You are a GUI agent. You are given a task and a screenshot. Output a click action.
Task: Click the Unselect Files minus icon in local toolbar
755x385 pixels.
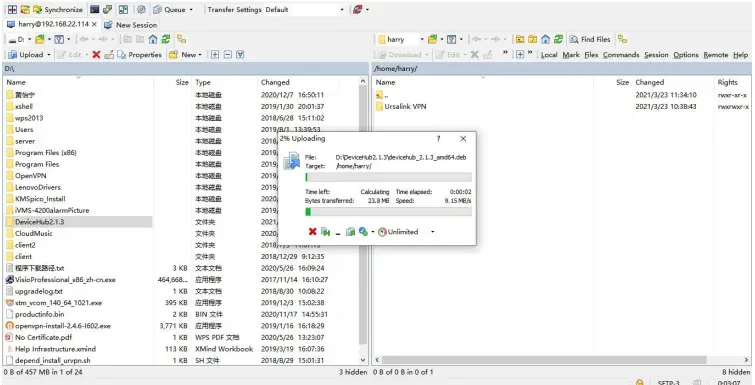click(x=228, y=55)
